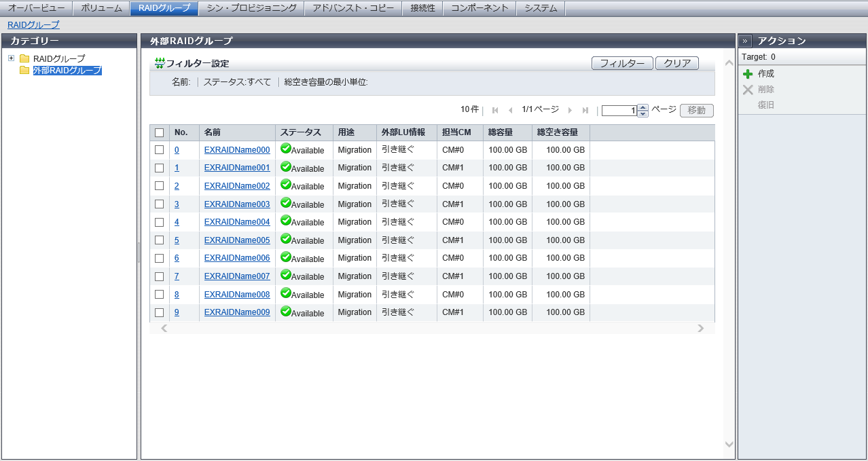
Task: Increment page number spinner up arrow
Action: pyautogui.click(x=643, y=107)
